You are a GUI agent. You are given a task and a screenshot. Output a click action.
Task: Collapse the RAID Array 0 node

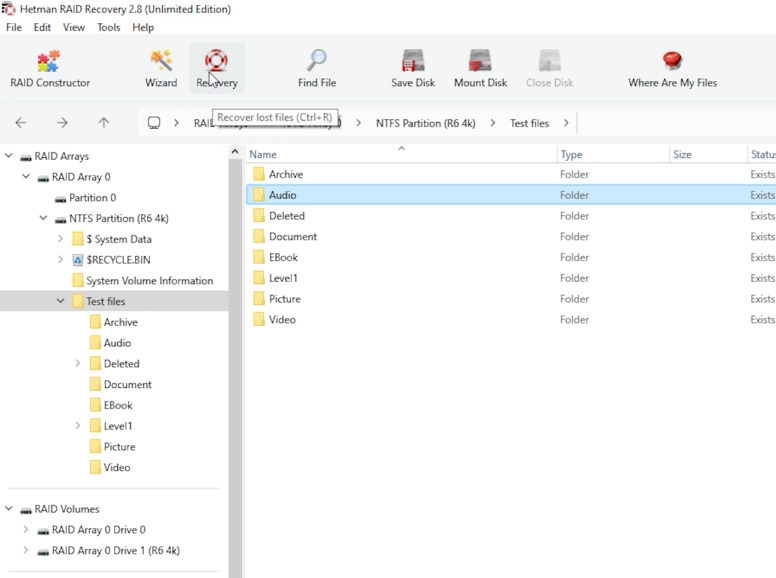pyautogui.click(x=26, y=177)
